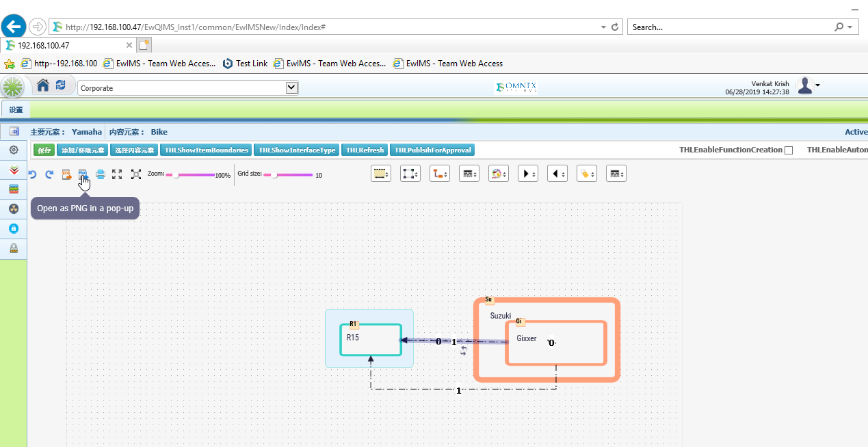Click the redo arrow in diagram toolbar

(x=49, y=175)
